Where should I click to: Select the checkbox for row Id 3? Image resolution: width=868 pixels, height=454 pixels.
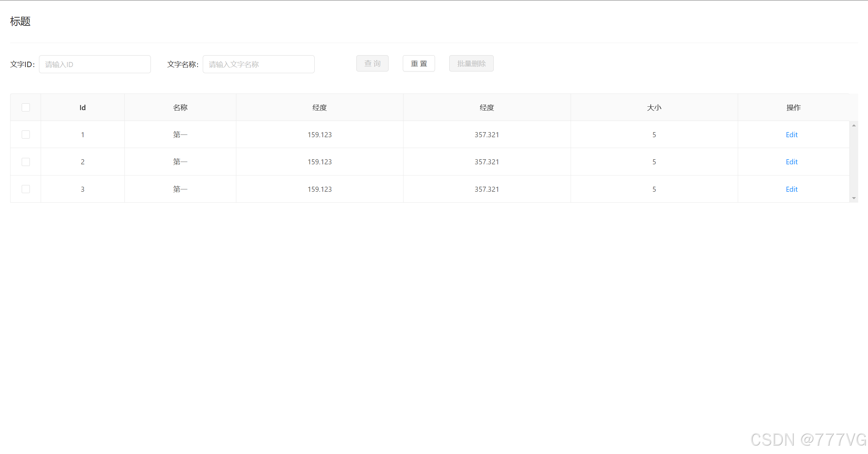(25, 189)
